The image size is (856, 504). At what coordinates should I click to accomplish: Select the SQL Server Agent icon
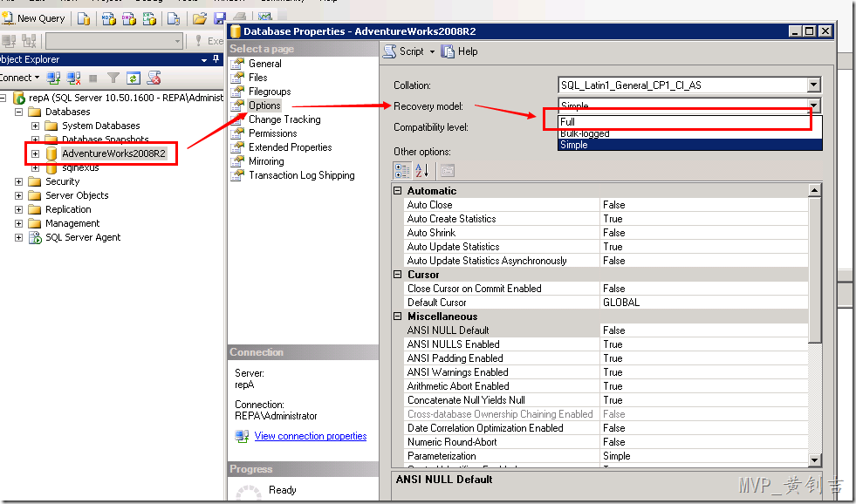(36, 238)
